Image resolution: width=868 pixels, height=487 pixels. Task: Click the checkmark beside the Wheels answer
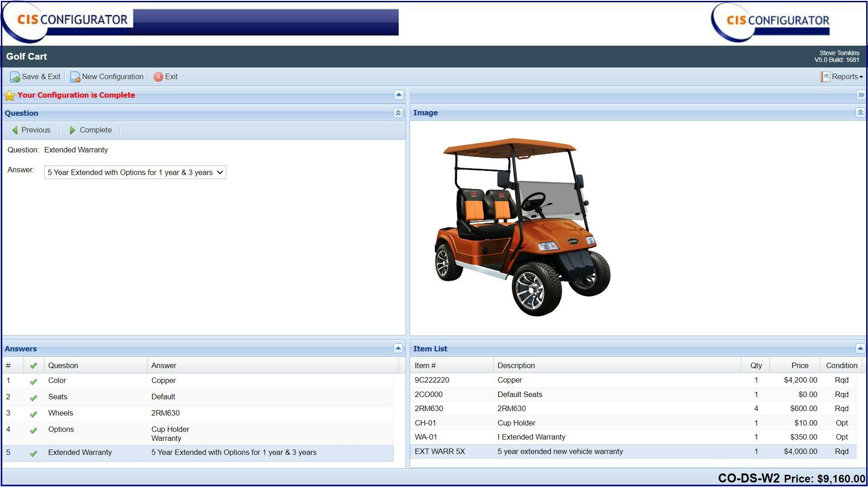34,413
